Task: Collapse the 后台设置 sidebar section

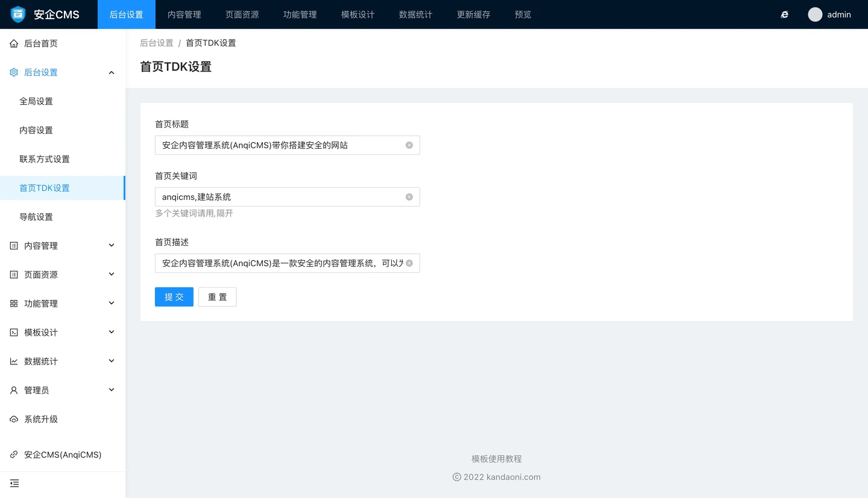Action: (x=111, y=72)
